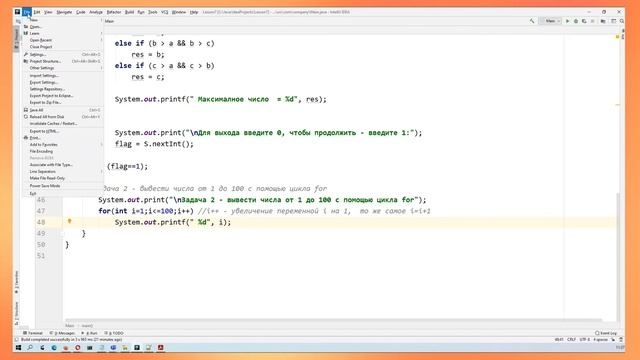Select Reload All from Disk

(x=63, y=117)
